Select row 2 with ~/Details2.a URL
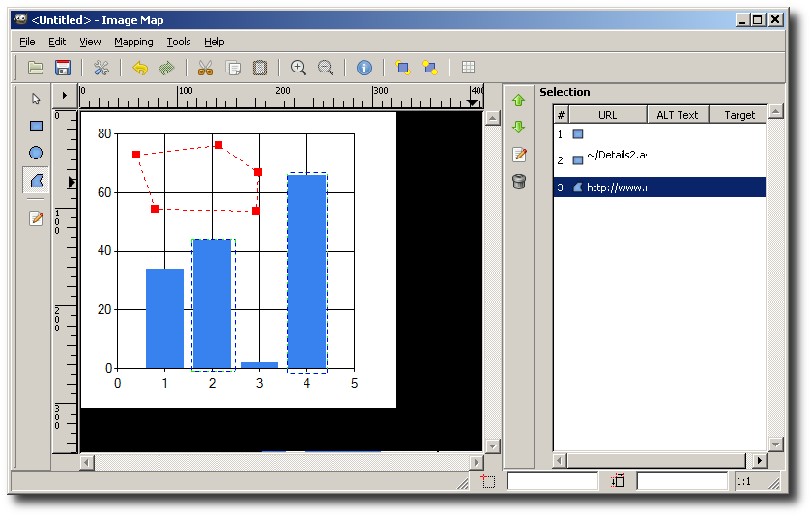812x517 pixels. coord(659,158)
